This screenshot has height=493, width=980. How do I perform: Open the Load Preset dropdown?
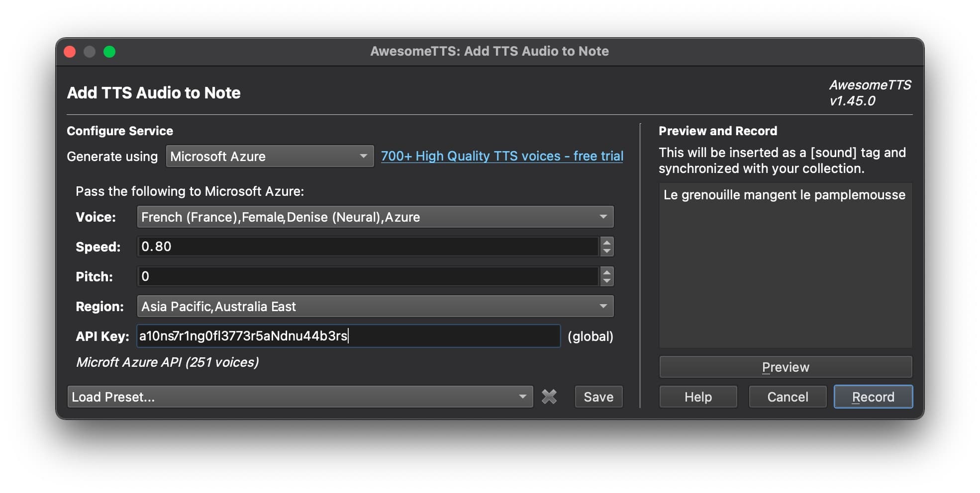tap(300, 397)
